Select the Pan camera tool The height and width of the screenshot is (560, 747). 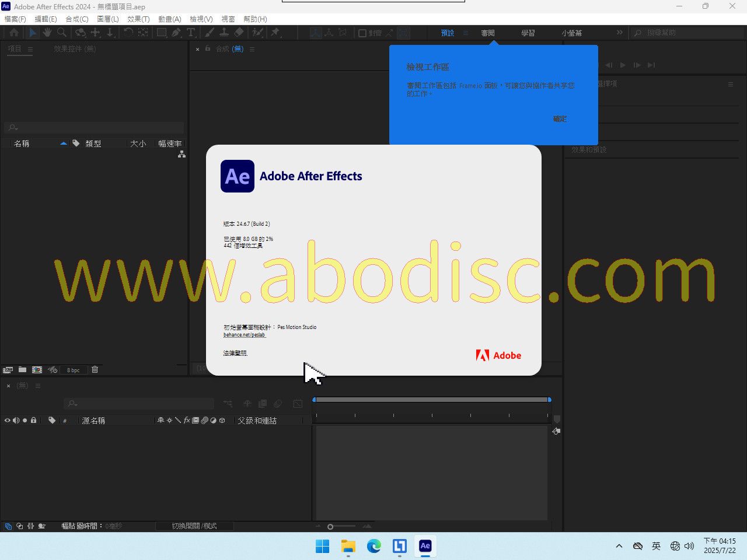pos(95,33)
